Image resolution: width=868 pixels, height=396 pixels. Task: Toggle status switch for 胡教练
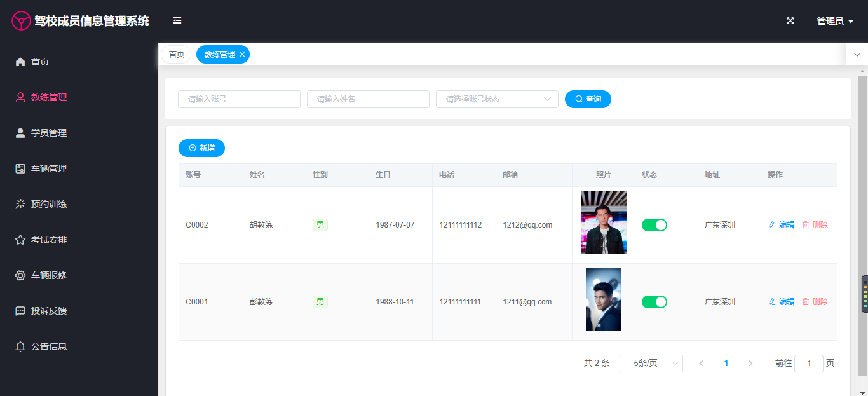click(x=654, y=225)
